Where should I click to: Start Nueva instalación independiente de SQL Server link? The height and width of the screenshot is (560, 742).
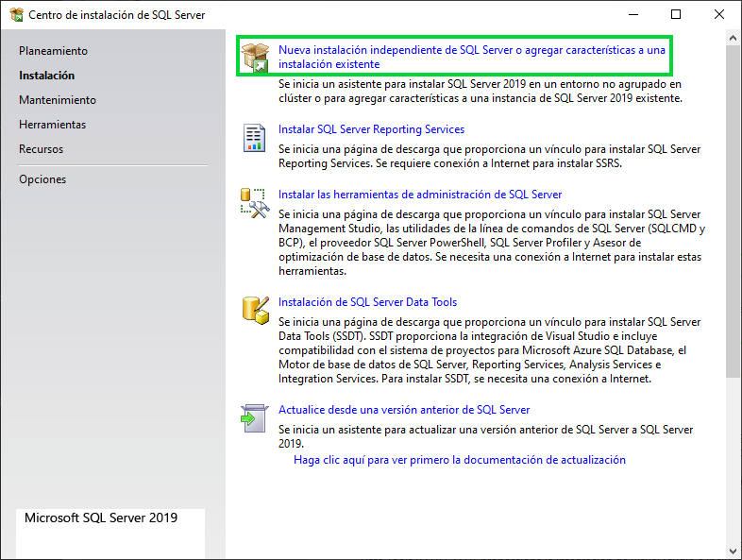click(x=472, y=57)
